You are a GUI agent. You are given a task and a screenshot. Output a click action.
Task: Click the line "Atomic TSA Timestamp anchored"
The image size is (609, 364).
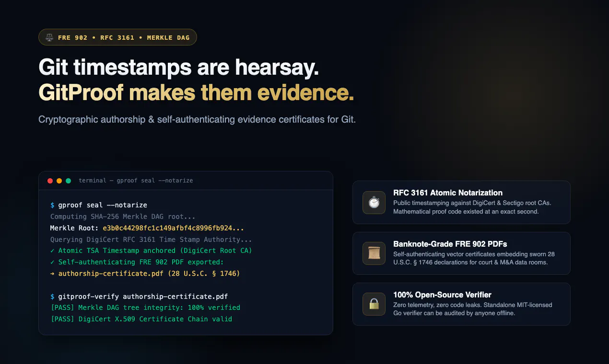pos(151,250)
